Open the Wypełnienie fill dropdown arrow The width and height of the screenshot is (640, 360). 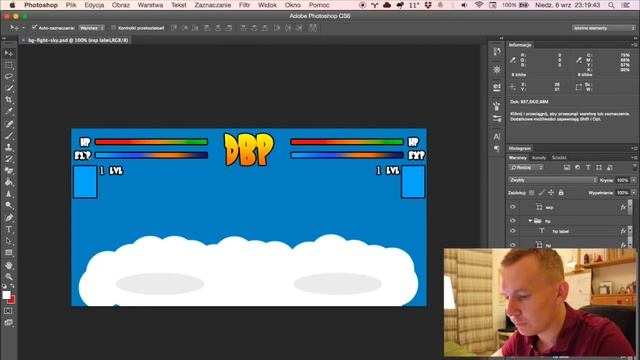(633, 193)
